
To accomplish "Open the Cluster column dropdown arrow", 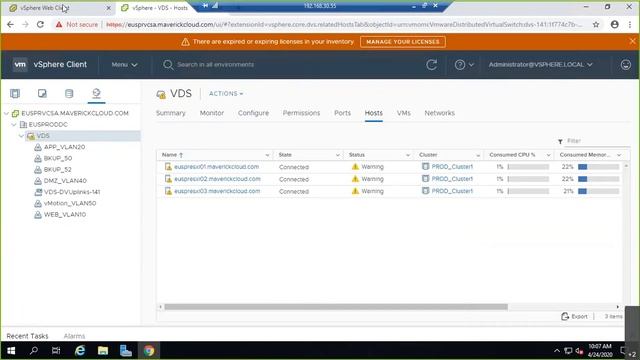I will pos(478,155).
